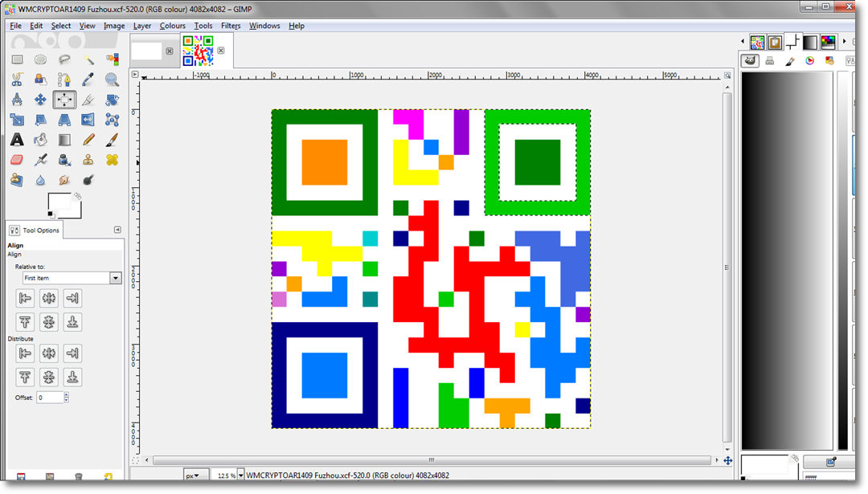Viewport: 868px width, 494px height.
Task: Open the Windows menu
Action: 264,26
